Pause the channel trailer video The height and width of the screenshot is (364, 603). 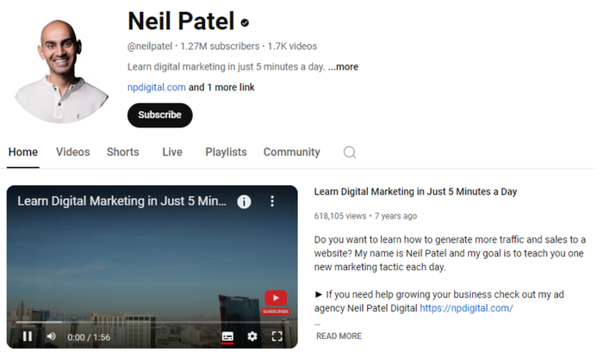point(28,336)
